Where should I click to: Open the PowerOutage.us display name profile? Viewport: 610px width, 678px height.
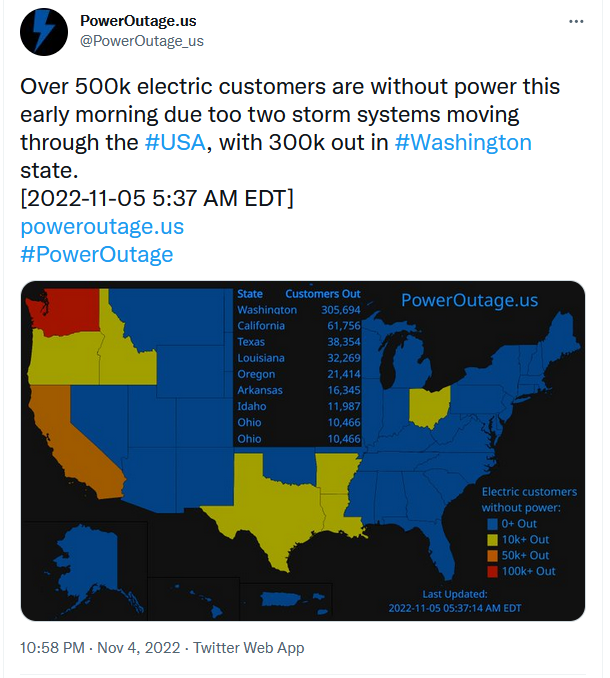click(x=137, y=20)
